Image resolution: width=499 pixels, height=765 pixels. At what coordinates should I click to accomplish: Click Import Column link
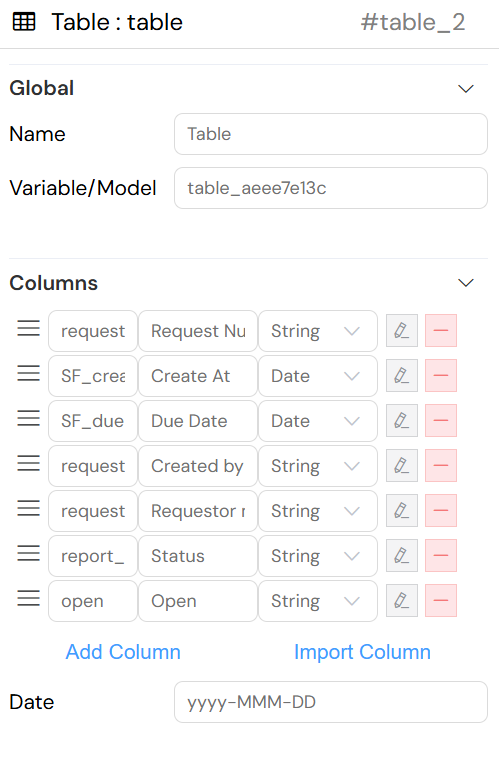point(362,652)
